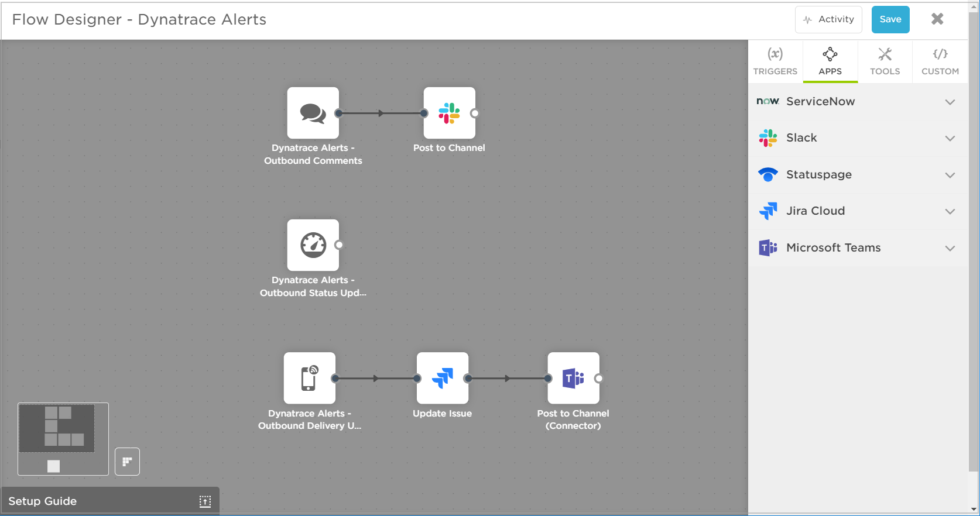
Task: Select the Outbound Comments trigger node
Action: [313, 113]
